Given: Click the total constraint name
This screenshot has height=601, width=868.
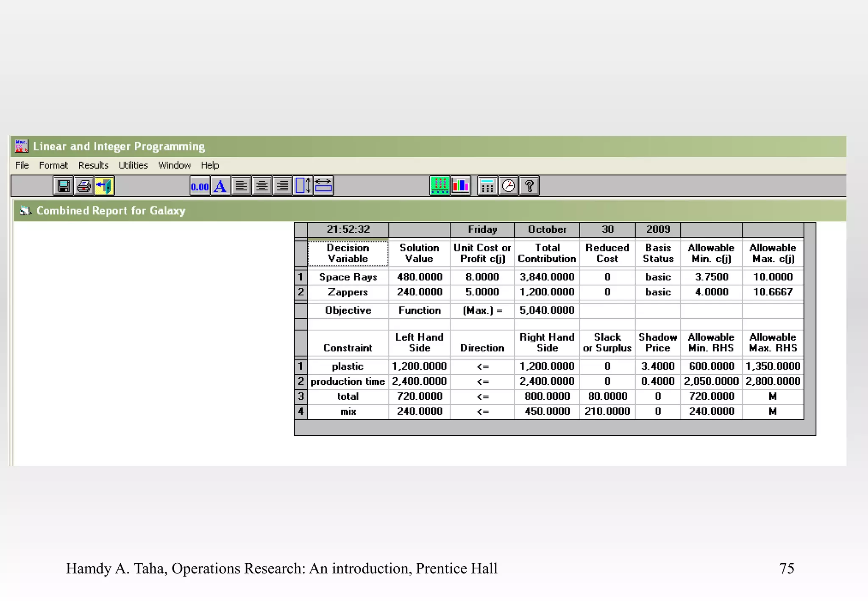Looking at the screenshot, I should pos(348,397).
